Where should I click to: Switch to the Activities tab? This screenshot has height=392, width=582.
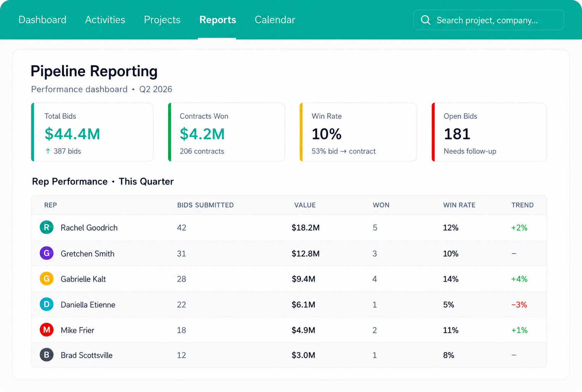[105, 20]
